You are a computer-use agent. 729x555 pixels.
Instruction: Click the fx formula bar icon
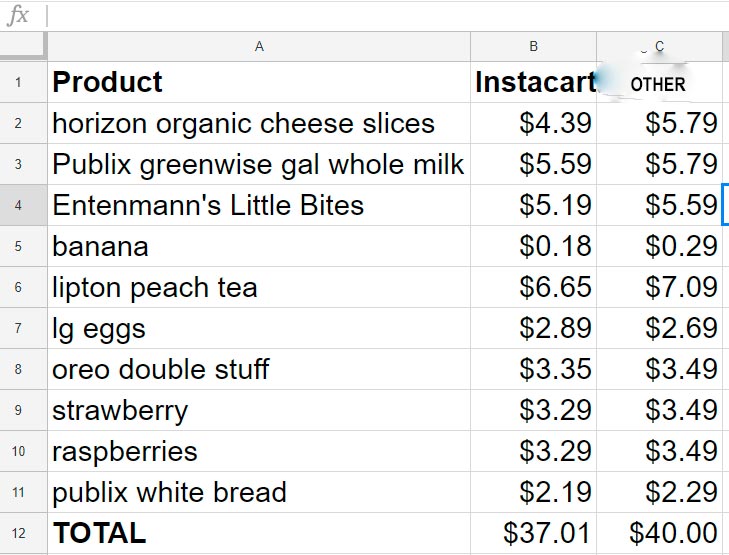(x=18, y=16)
